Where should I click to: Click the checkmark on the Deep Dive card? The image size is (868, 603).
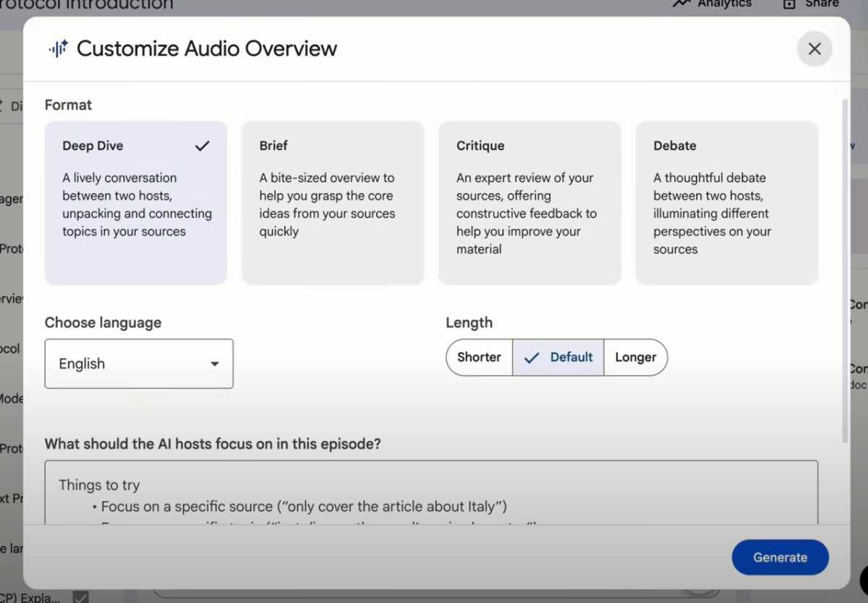click(203, 145)
